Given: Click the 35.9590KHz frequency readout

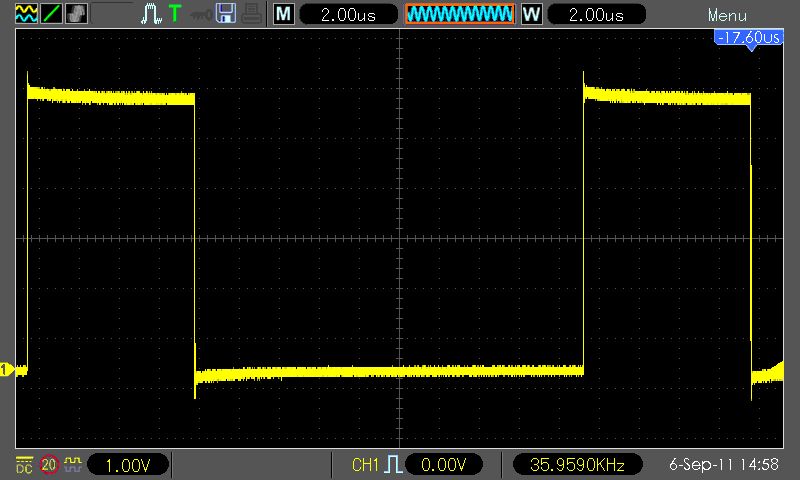Looking at the screenshot, I should pyautogui.click(x=577, y=465).
